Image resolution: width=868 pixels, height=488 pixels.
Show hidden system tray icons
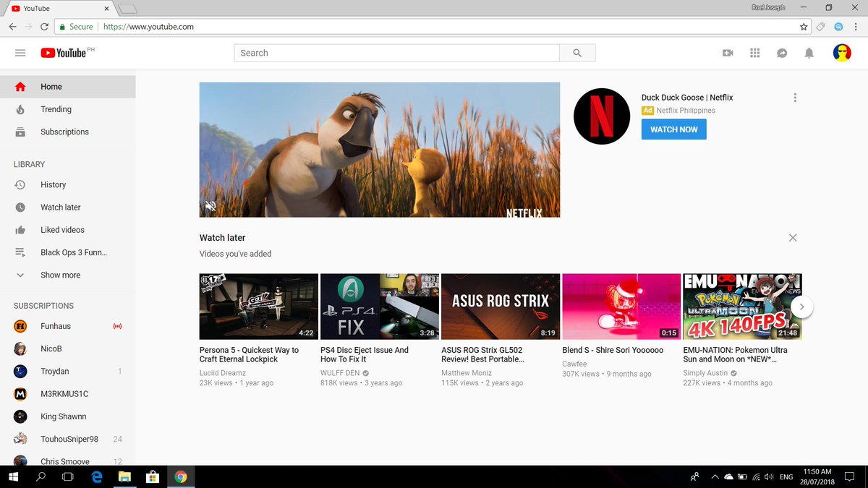point(715,476)
